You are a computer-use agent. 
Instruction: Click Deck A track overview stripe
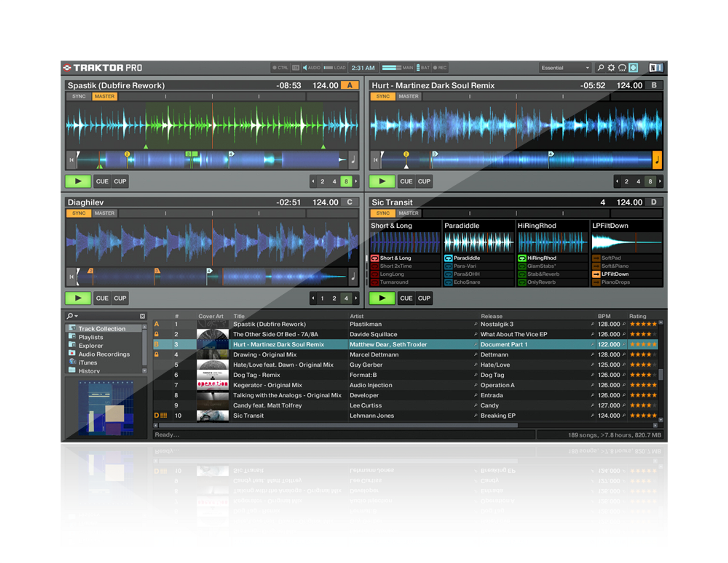click(x=212, y=160)
